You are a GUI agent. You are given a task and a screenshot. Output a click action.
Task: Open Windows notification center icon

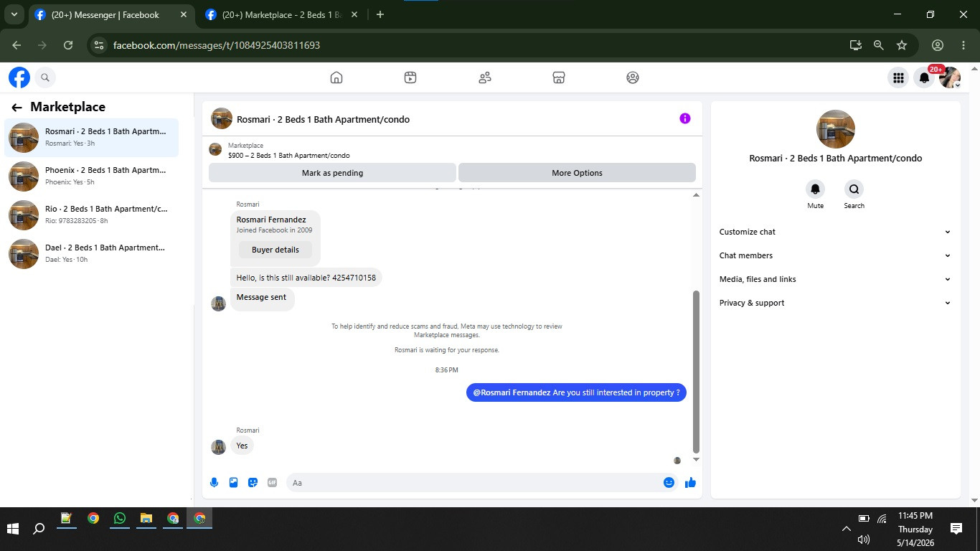point(956,529)
